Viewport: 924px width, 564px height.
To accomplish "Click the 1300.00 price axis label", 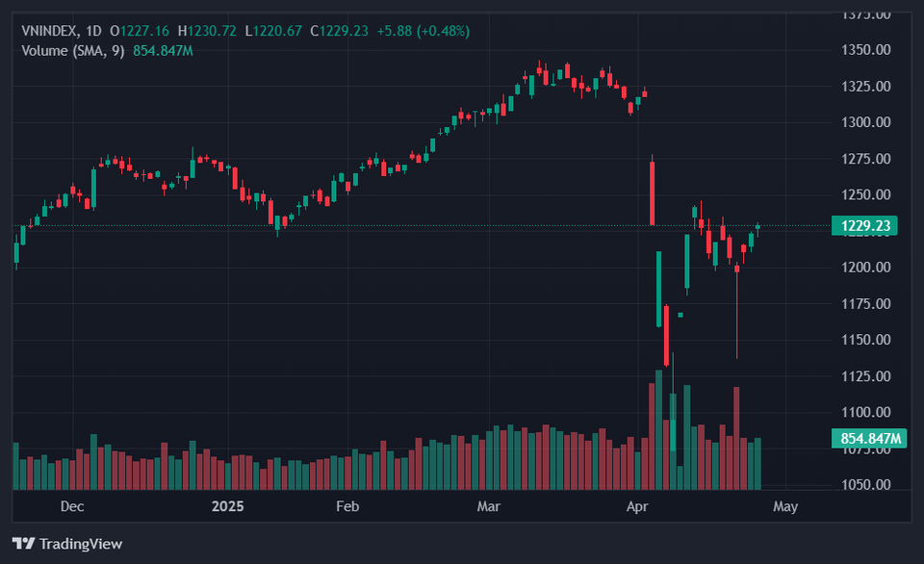I will click(865, 122).
